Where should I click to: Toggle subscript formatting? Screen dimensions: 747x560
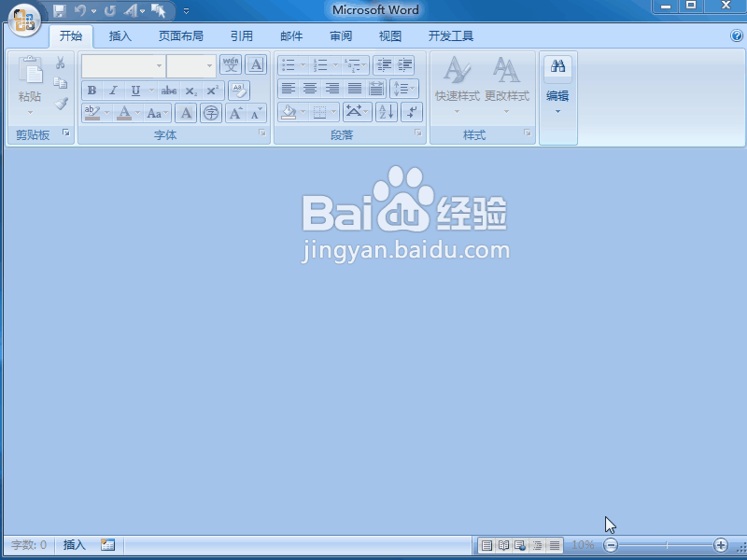click(x=191, y=90)
